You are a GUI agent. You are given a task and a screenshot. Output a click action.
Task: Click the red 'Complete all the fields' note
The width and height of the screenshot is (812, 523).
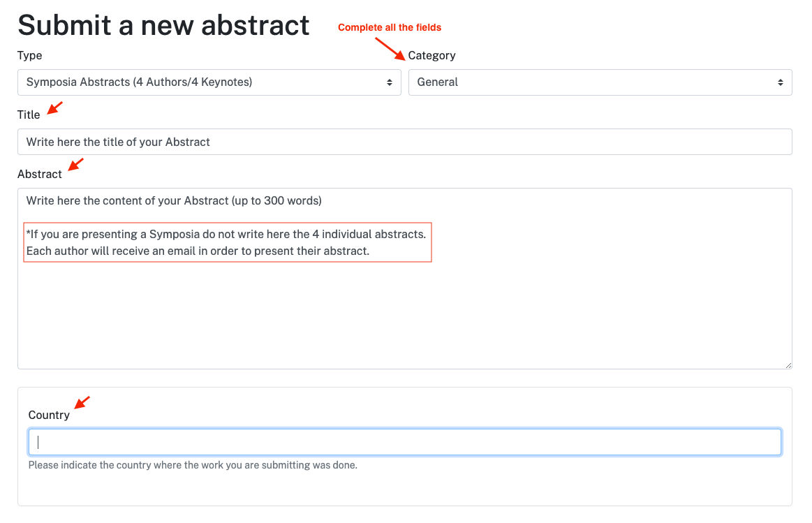[390, 27]
